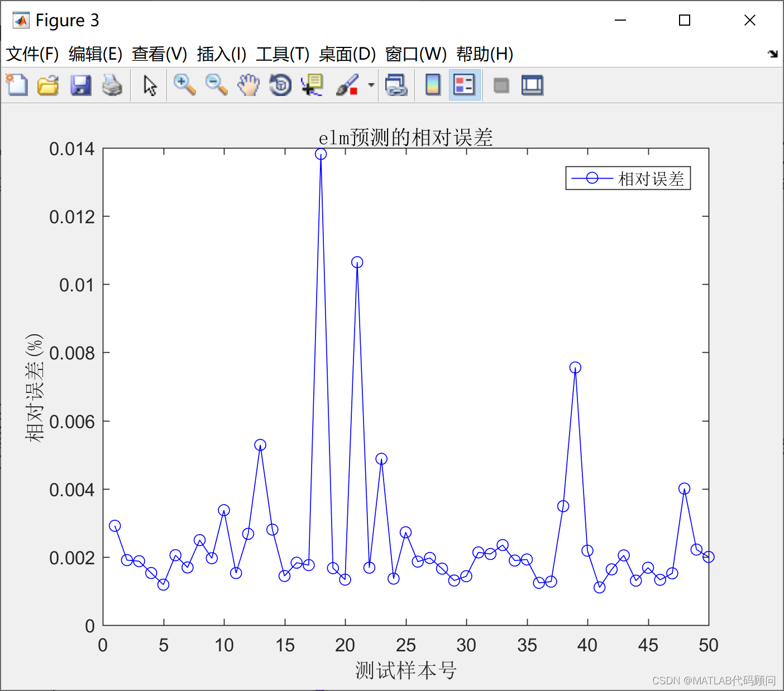
Task: Activate the Pan hand tool
Action: (x=248, y=85)
